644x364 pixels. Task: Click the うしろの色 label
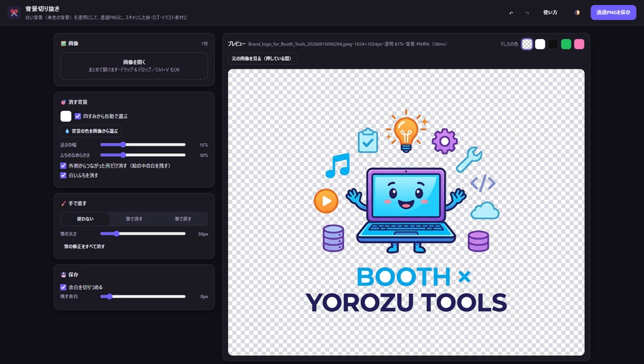[509, 44]
